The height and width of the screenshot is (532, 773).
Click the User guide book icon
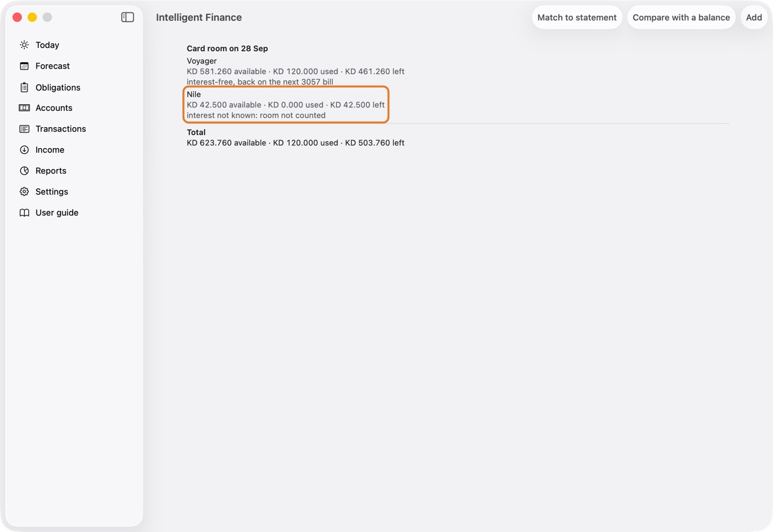(24, 212)
